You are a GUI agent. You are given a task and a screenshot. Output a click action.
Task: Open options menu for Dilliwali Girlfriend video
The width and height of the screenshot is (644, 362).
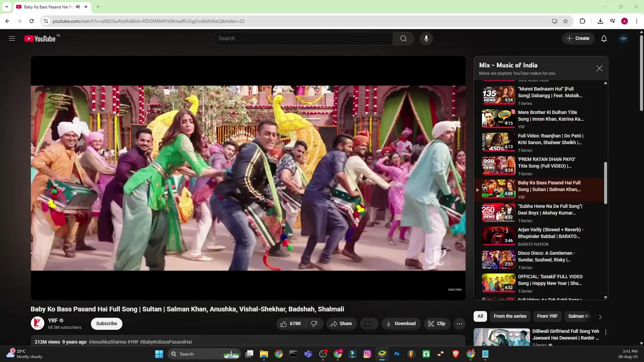click(x=606, y=332)
